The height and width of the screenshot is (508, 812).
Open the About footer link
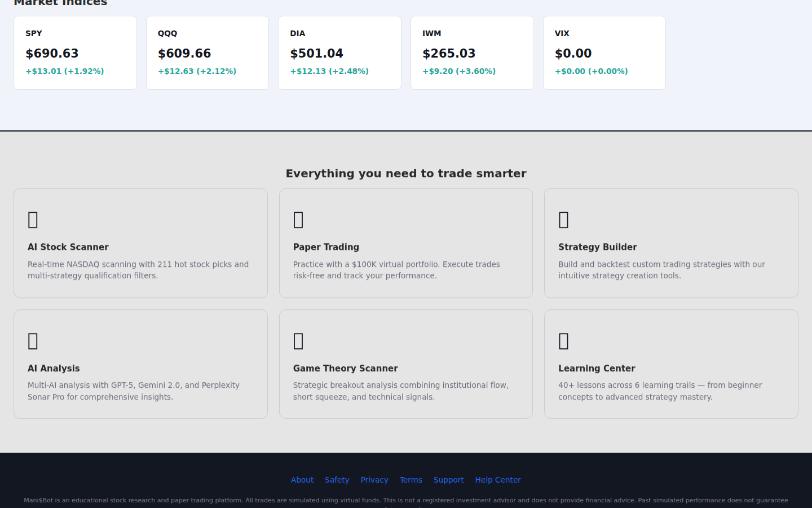(x=302, y=480)
